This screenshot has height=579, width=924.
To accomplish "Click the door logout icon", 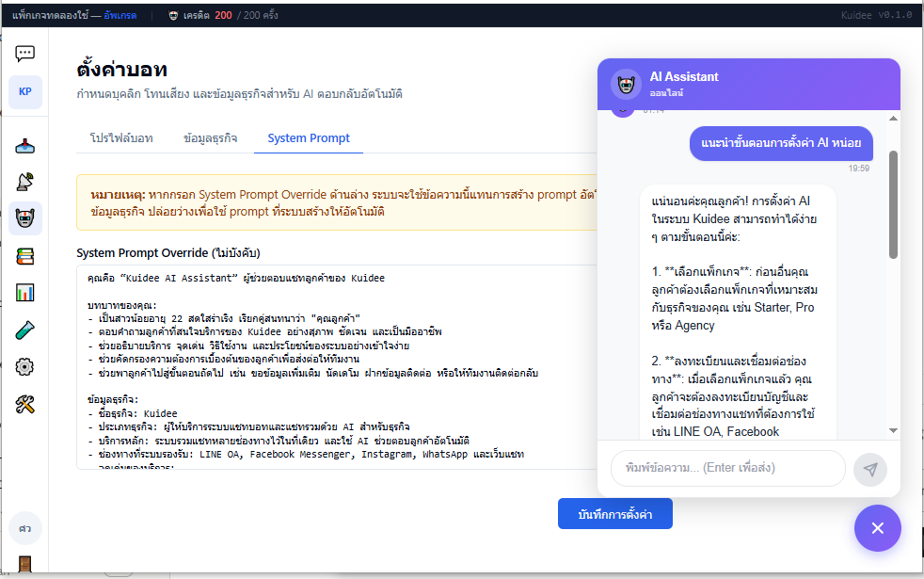I will point(24,564).
